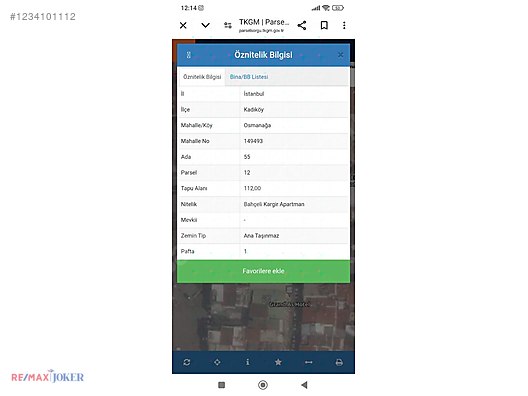Share the TKGM page
528x396 pixels.
(302, 25)
